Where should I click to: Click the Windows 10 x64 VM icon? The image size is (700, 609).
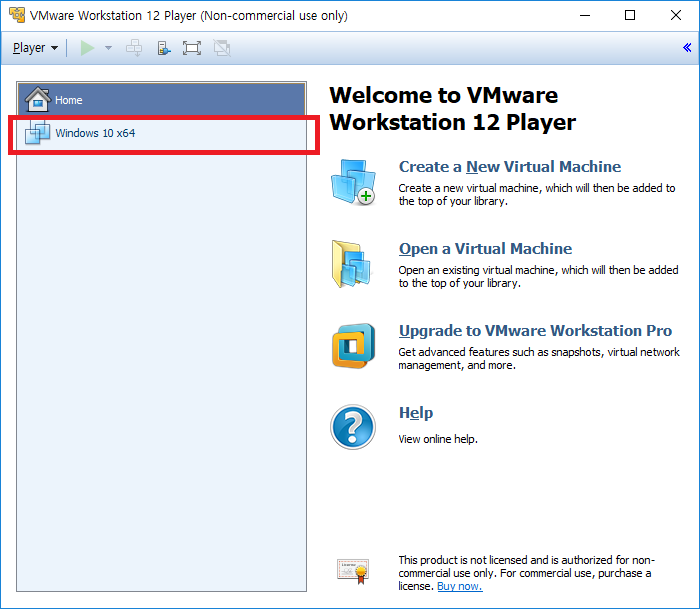(x=38, y=133)
